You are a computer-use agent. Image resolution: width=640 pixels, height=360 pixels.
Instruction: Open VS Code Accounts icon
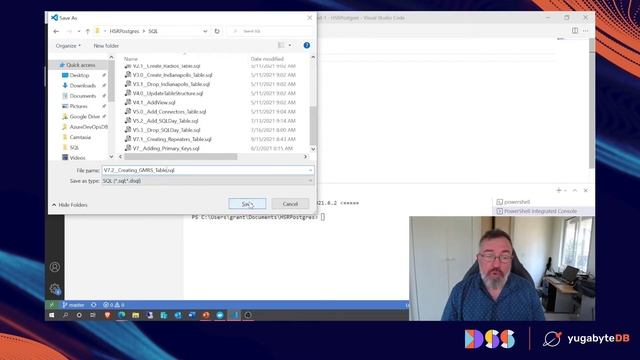[55, 267]
